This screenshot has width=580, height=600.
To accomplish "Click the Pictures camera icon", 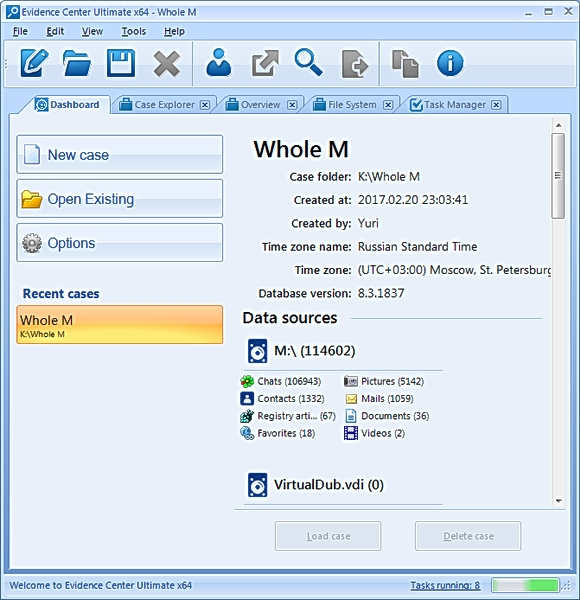I will pyautogui.click(x=351, y=381).
